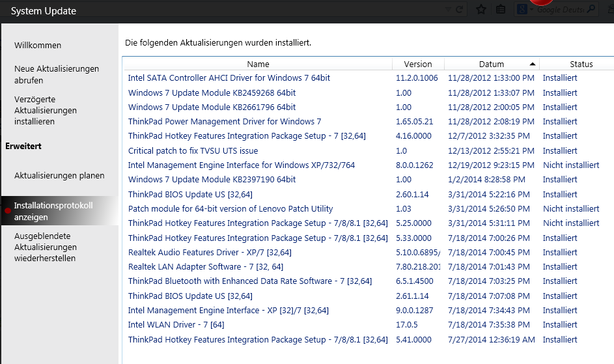
Task: Sort list by Version column header
Action: 418,64
